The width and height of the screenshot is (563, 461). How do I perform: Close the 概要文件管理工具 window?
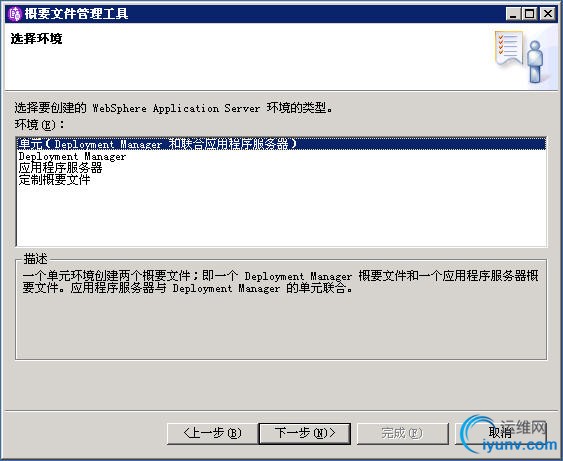coord(548,14)
